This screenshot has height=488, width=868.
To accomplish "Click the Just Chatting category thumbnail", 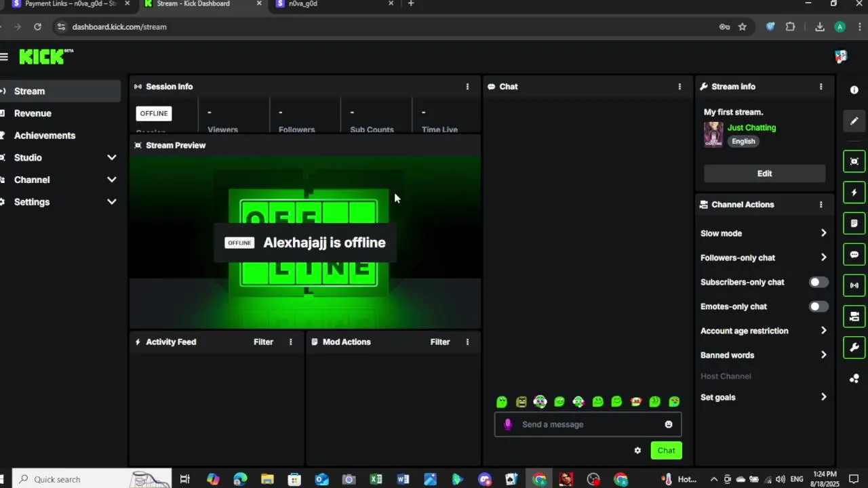I will (713, 134).
